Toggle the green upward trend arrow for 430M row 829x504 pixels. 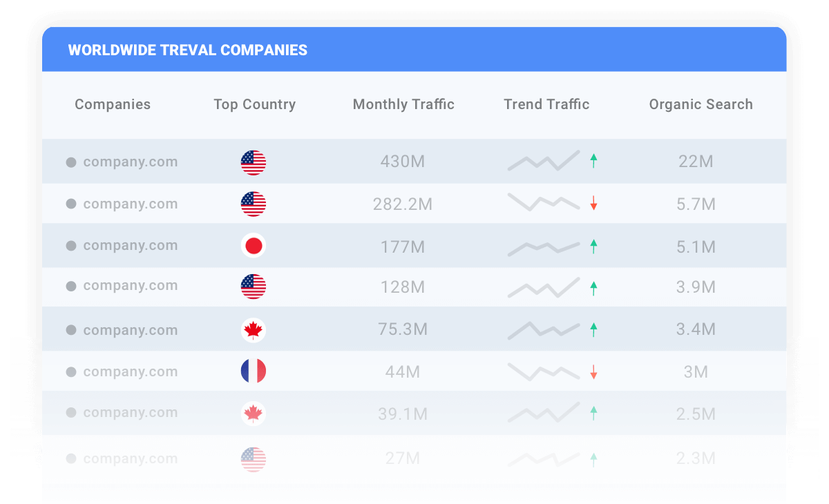point(594,161)
